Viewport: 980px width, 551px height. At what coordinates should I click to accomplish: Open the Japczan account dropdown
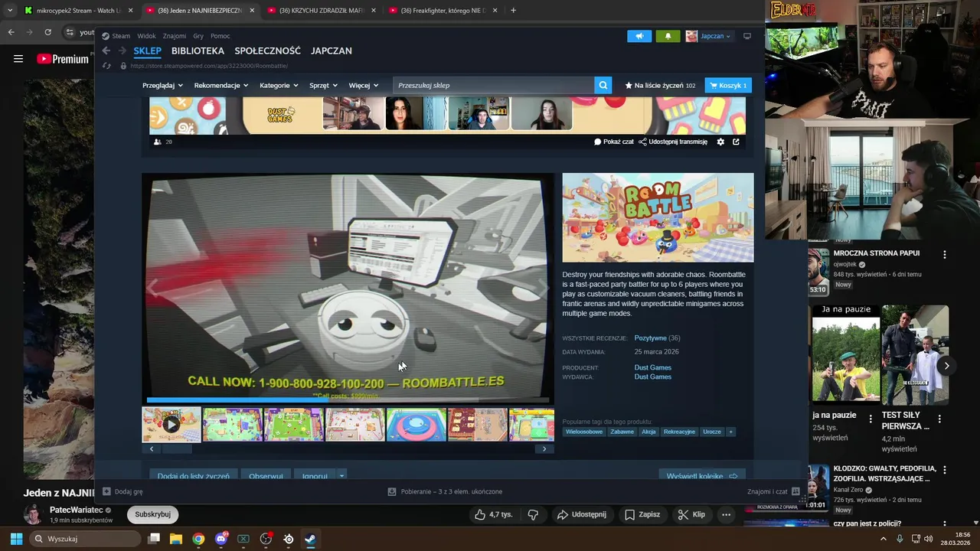click(708, 36)
